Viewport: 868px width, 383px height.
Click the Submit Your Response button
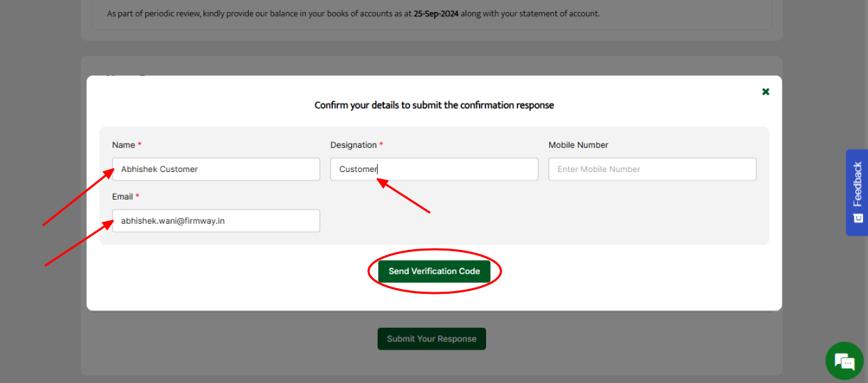click(432, 339)
